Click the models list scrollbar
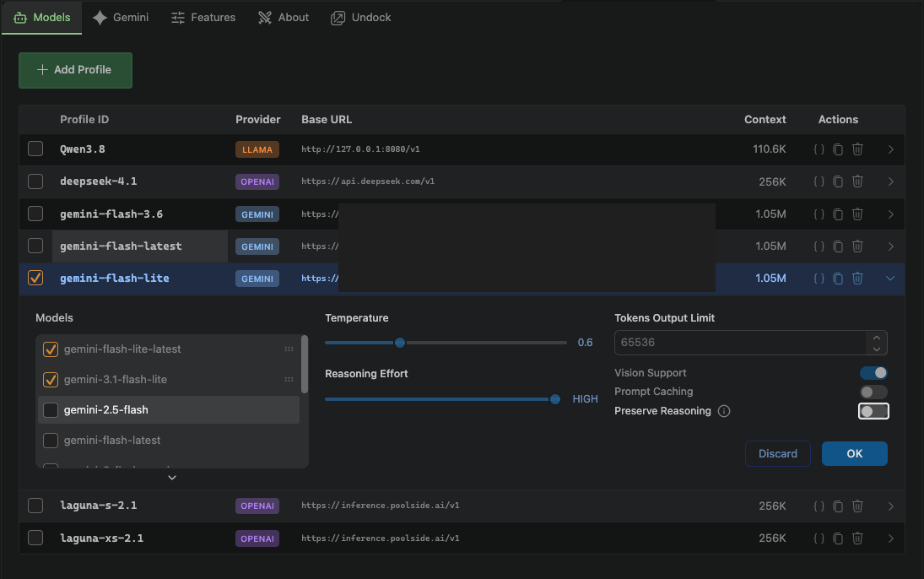The height and width of the screenshot is (579, 924). click(305, 364)
